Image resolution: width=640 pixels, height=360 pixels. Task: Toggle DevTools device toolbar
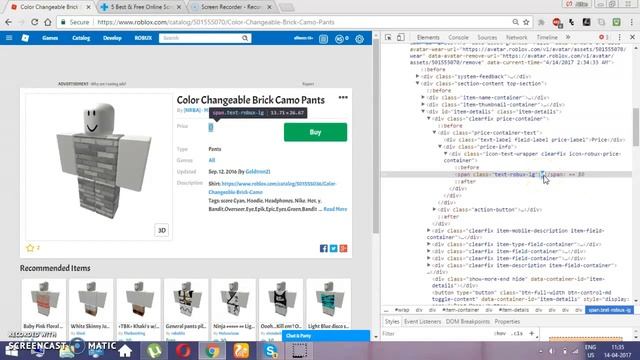pos(401,37)
